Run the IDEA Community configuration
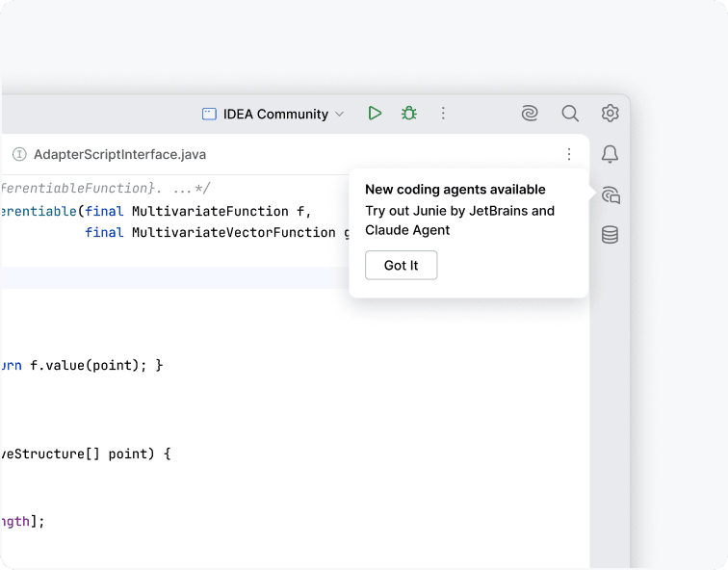The height and width of the screenshot is (570, 728). (375, 114)
